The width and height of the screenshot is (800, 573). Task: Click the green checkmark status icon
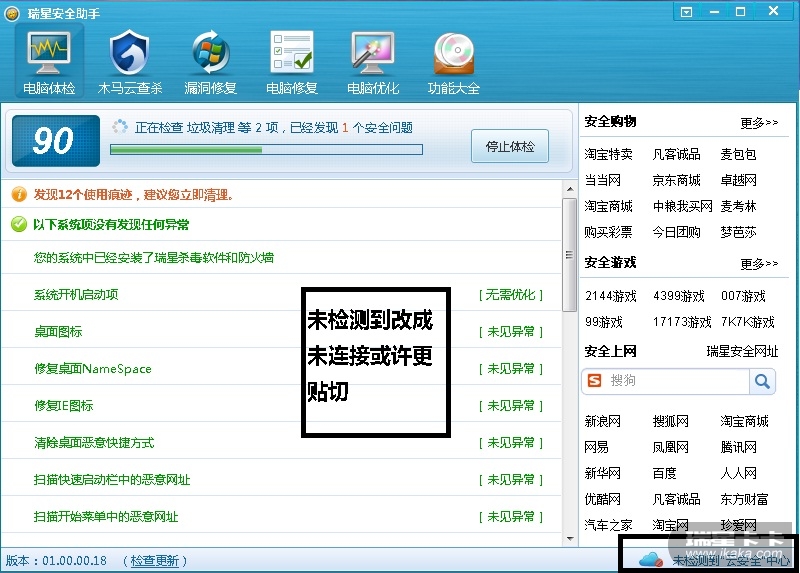[19, 224]
